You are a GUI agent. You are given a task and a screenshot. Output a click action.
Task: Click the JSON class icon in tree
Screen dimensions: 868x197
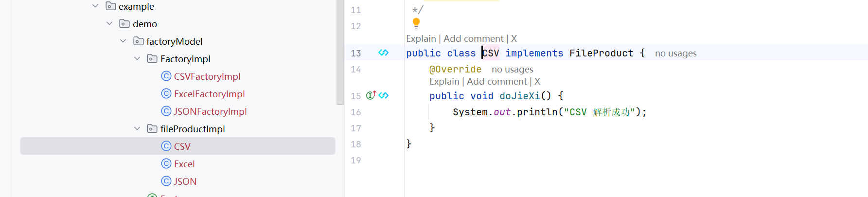166,181
